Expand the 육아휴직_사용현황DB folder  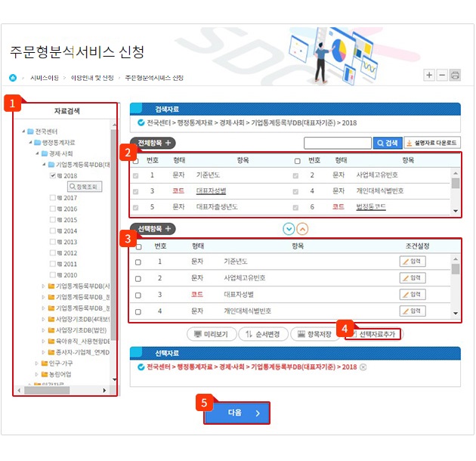[x=43, y=342]
